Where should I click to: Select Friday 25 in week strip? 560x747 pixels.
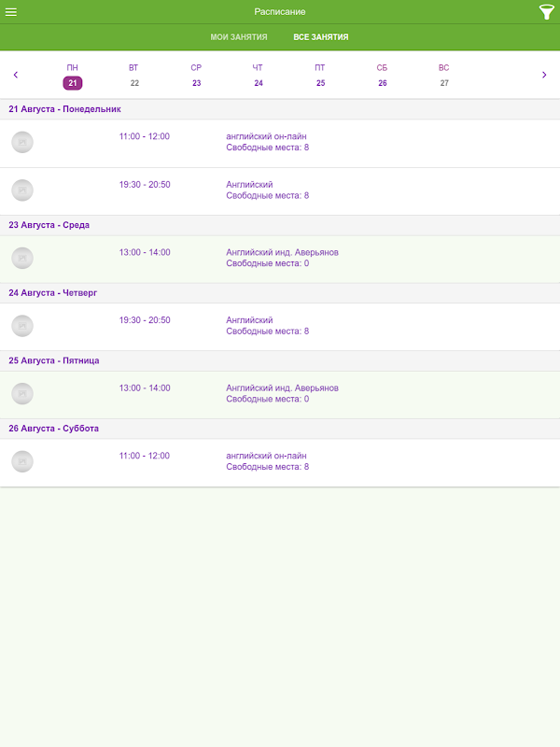320,76
